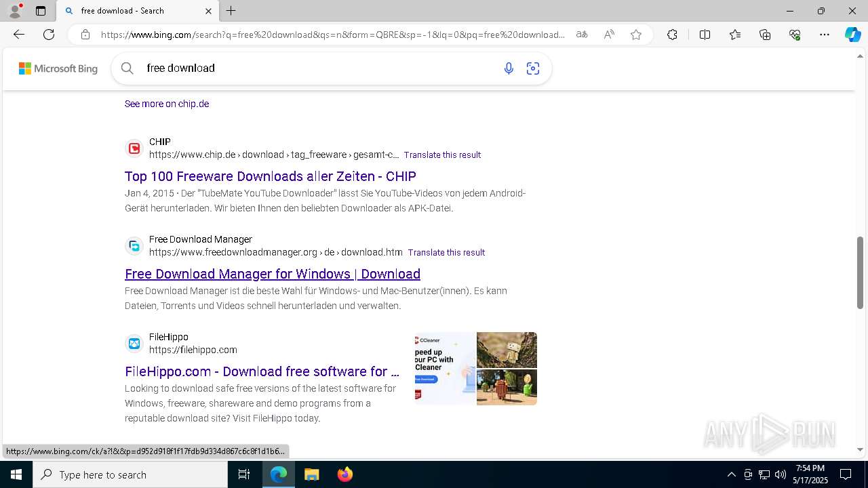Open Browser essentials icon
The image size is (868, 488).
pos(795,35)
